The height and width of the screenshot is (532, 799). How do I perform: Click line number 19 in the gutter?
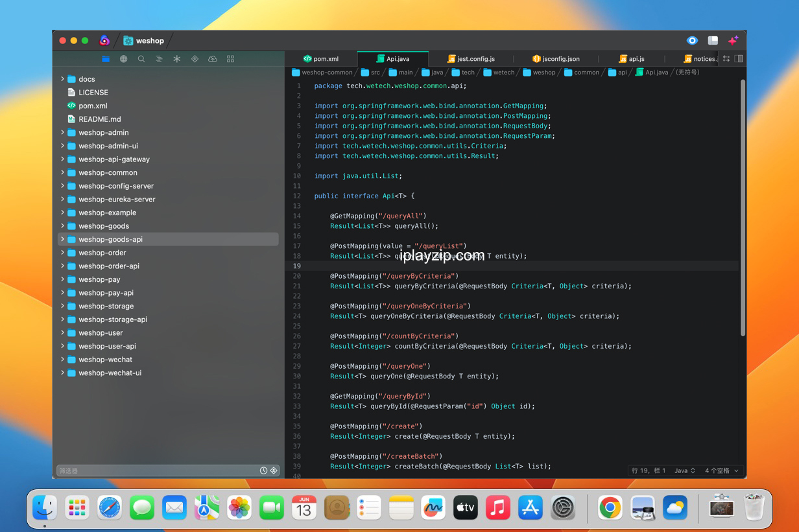[x=296, y=266]
